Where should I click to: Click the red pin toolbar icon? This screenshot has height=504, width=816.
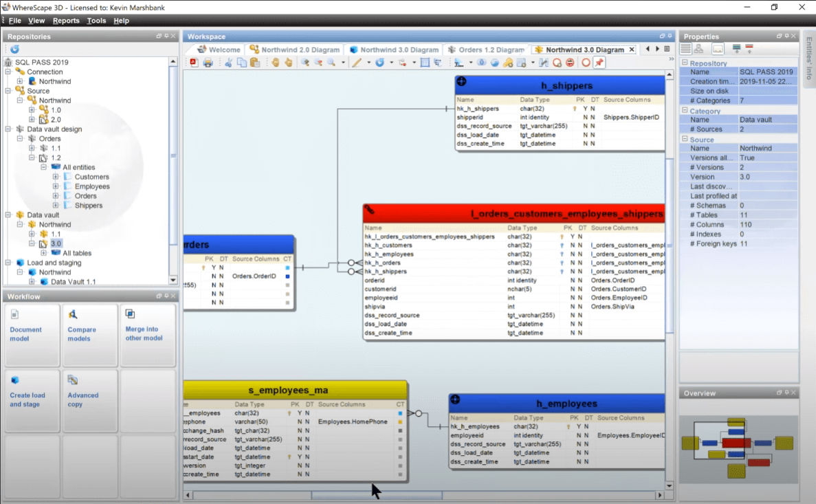coord(599,63)
